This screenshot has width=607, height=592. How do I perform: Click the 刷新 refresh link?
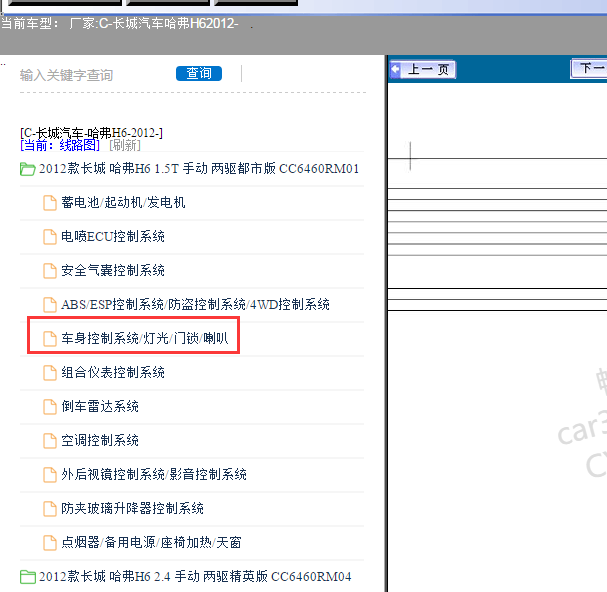pos(125,146)
